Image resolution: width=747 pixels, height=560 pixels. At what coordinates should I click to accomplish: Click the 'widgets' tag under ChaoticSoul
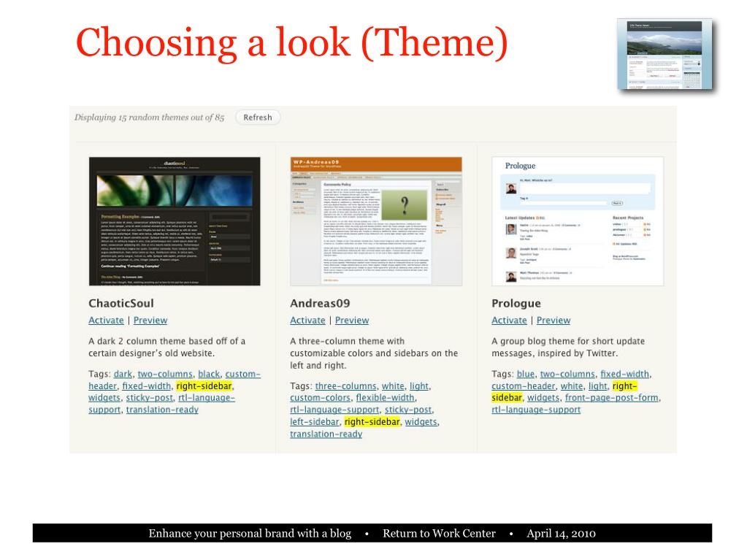104,398
